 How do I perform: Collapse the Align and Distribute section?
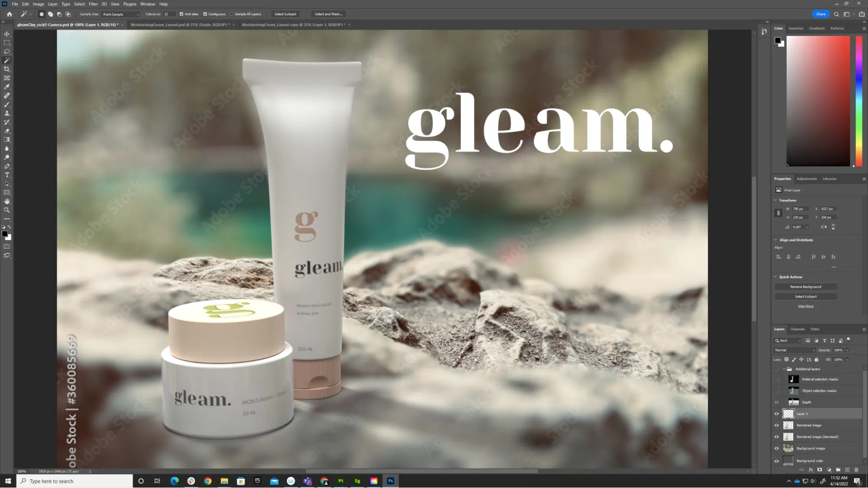click(x=776, y=240)
